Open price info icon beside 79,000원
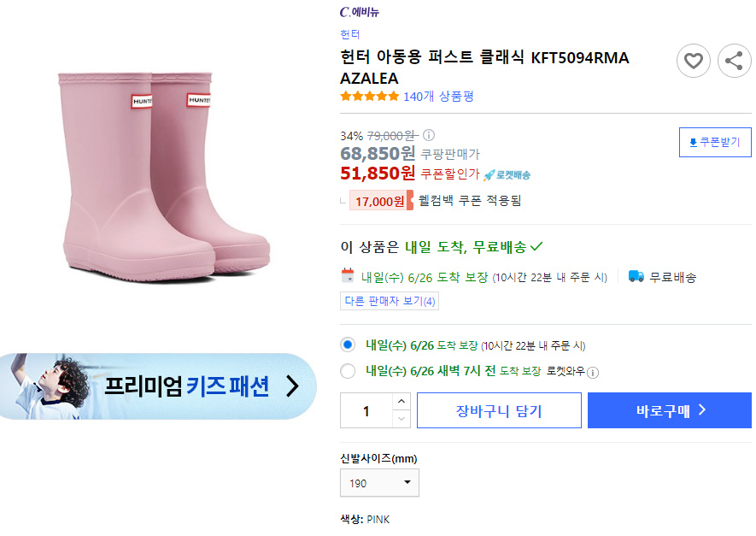 429,135
